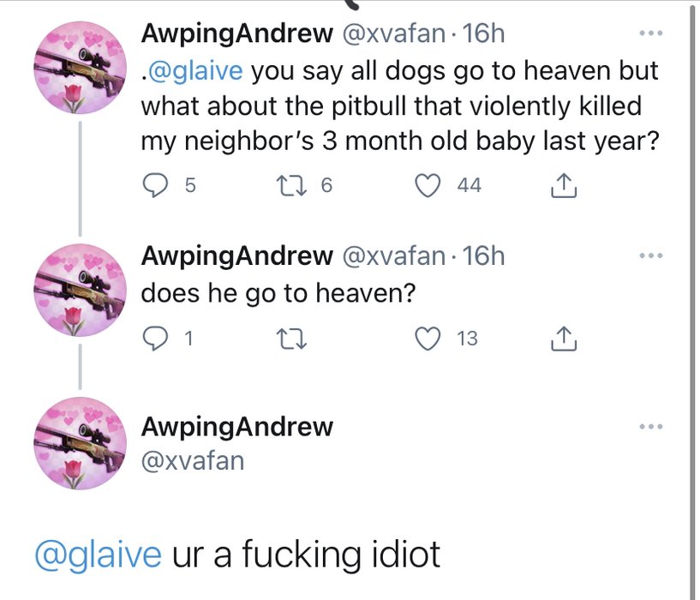This screenshot has width=700, height=600.
Task: Open AwpingAndrew name on the second tweet
Action: click(x=236, y=255)
